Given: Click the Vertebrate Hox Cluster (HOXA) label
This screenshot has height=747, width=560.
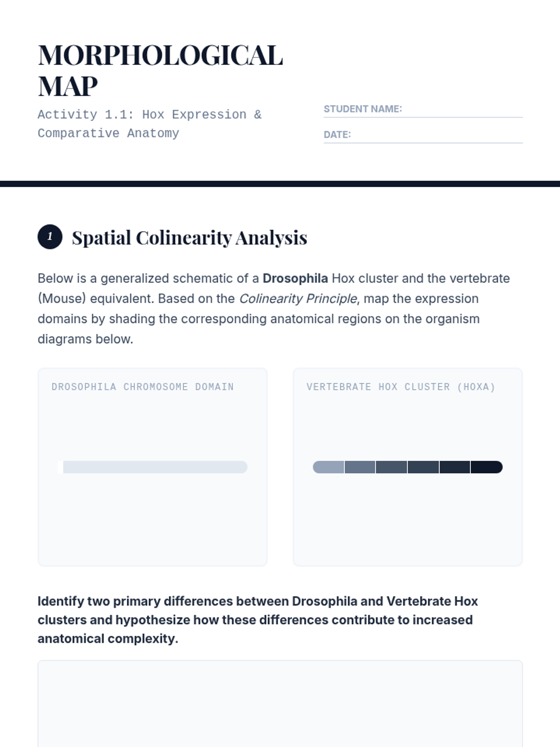Looking at the screenshot, I should (401, 387).
